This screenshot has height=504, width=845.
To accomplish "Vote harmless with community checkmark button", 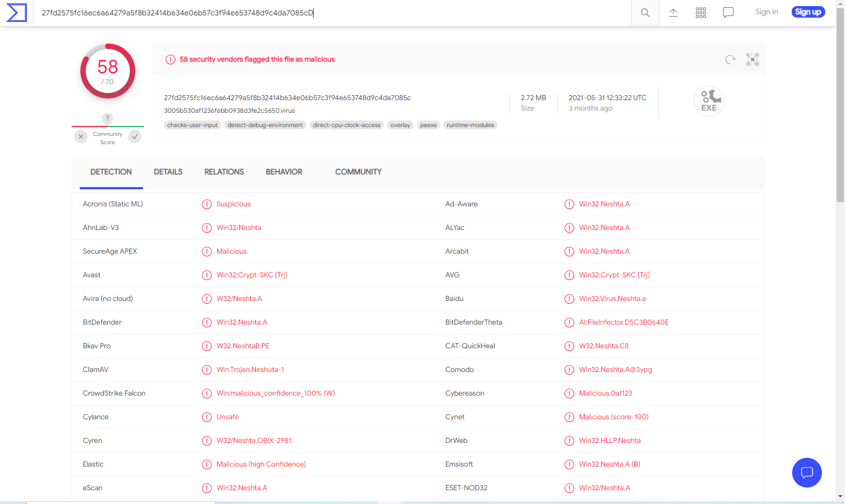I will pos(135,136).
